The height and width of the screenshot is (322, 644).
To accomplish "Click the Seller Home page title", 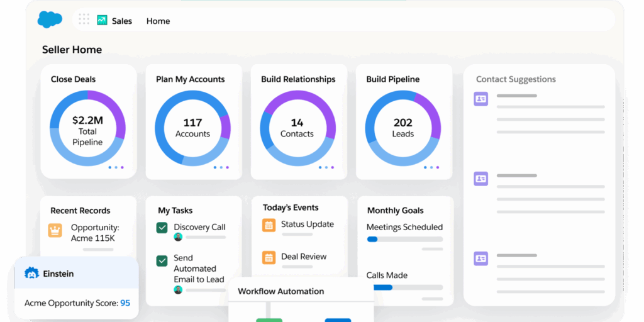I will click(x=72, y=50).
